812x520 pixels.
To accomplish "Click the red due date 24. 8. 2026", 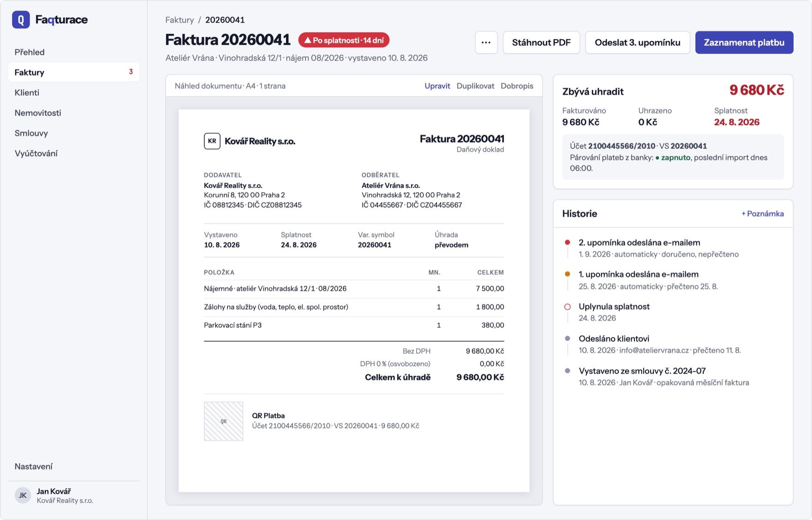I will [x=737, y=122].
